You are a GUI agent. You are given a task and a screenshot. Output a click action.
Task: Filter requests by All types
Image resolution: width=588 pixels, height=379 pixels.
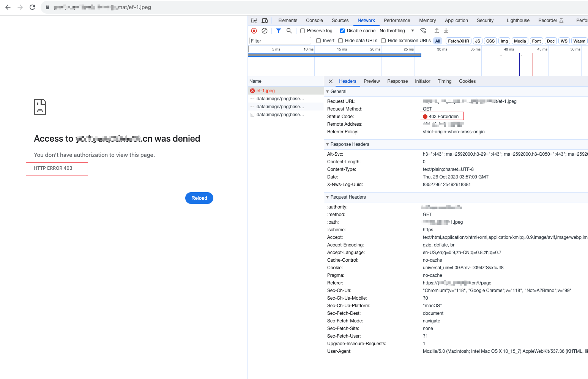point(438,41)
